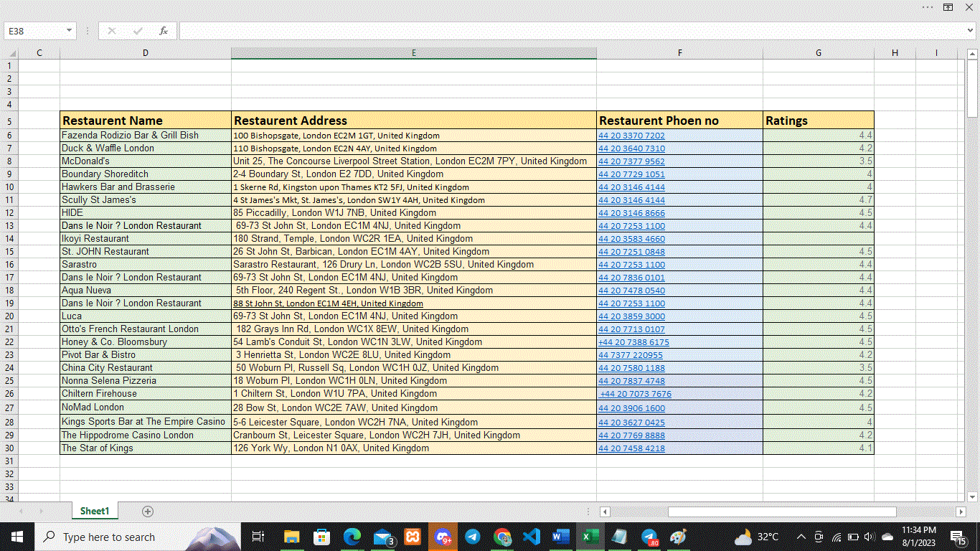Add a new worksheet with the plus icon
980x551 pixels.
point(147,511)
